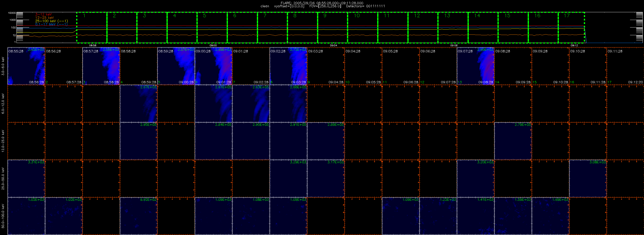This screenshot has width=644, height=235.
Task: Open 50-100 keV image labeled 9.92E+02
Action: (x=139, y=216)
